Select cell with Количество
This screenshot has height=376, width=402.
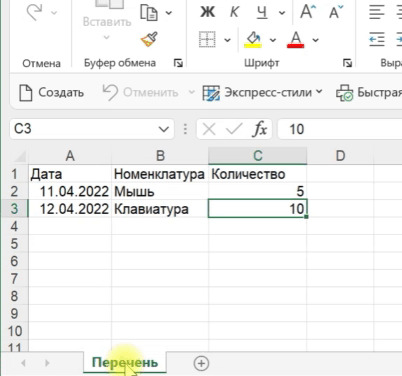[x=258, y=174]
